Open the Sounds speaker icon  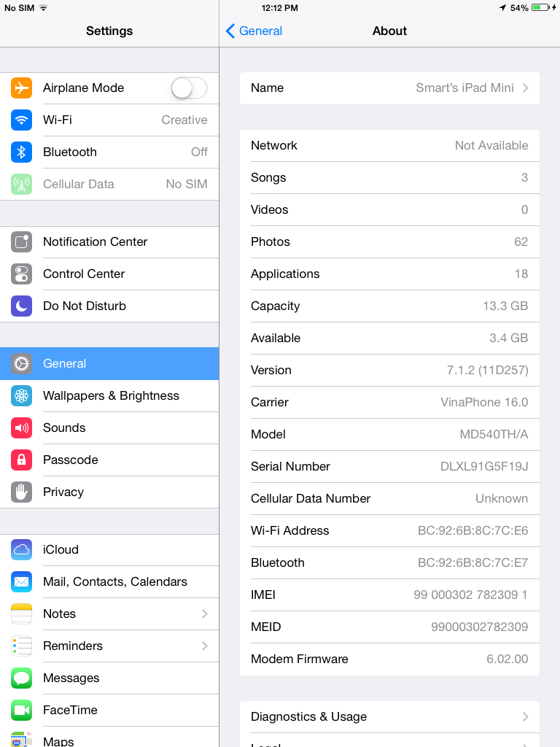point(21,427)
